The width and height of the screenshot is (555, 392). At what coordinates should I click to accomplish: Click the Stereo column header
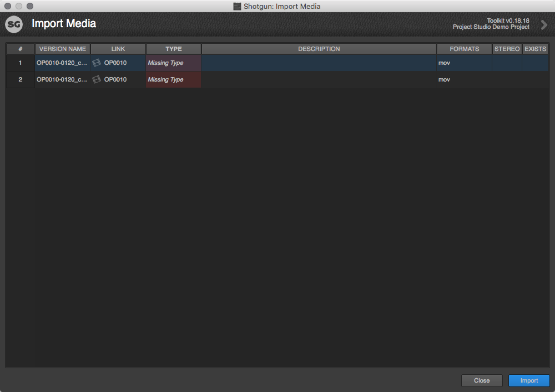point(507,49)
